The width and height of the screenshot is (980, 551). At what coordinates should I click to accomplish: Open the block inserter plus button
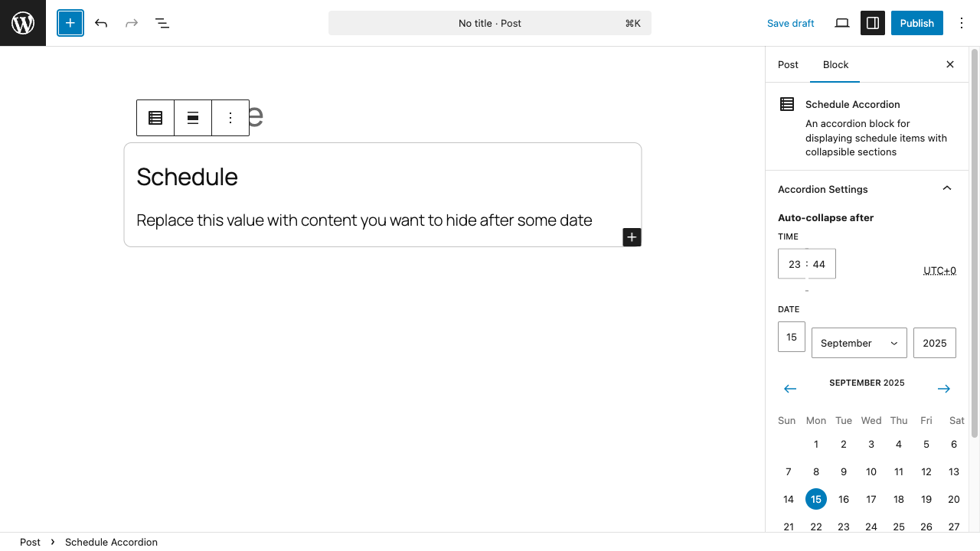(70, 23)
